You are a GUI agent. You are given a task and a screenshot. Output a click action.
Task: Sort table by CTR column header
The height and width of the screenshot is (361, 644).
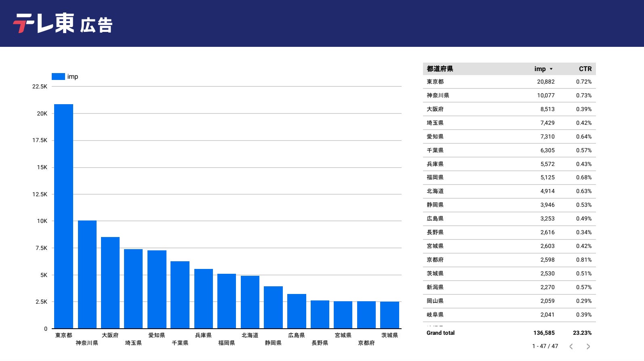coord(585,69)
